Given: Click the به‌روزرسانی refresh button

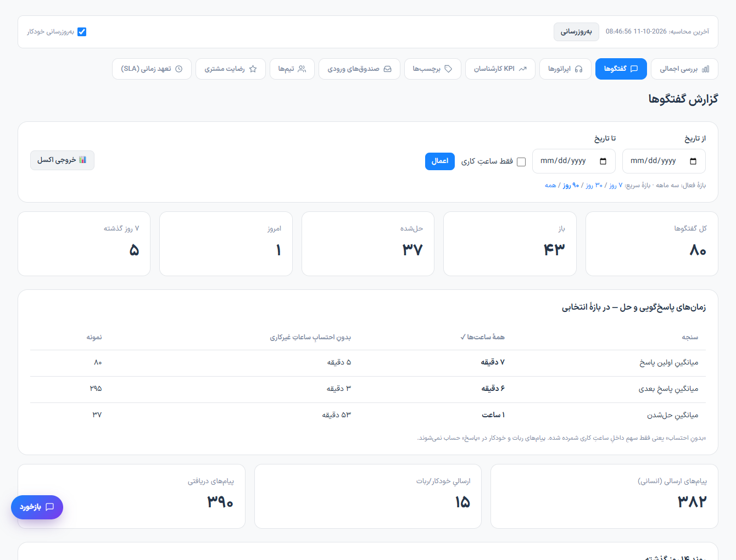Looking at the screenshot, I should click(x=576, y=32).
